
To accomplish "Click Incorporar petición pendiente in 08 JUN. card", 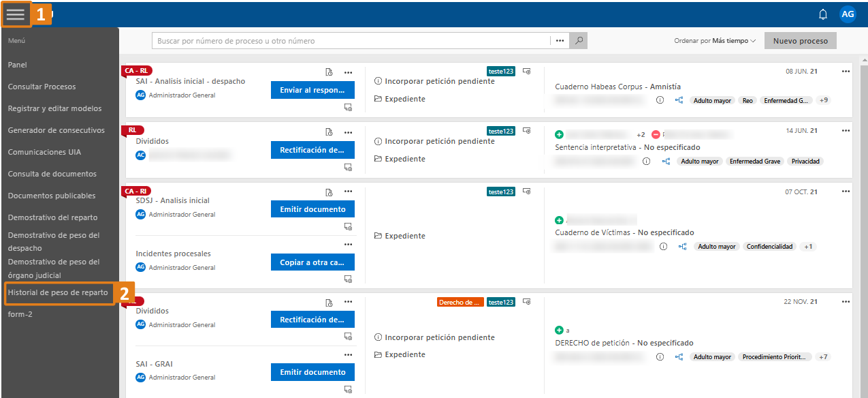I will click(x=434, y=81).
